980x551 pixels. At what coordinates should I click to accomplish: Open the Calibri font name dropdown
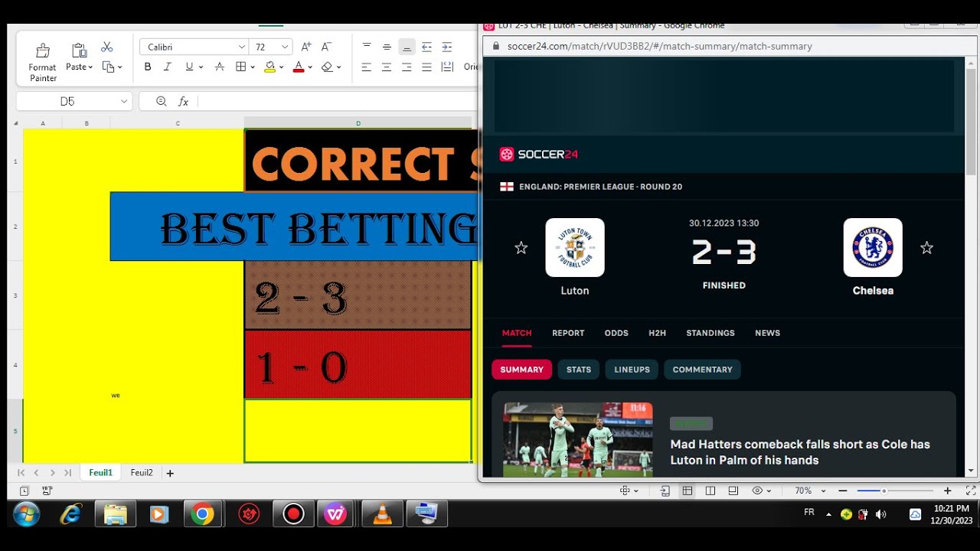[241, 47]
